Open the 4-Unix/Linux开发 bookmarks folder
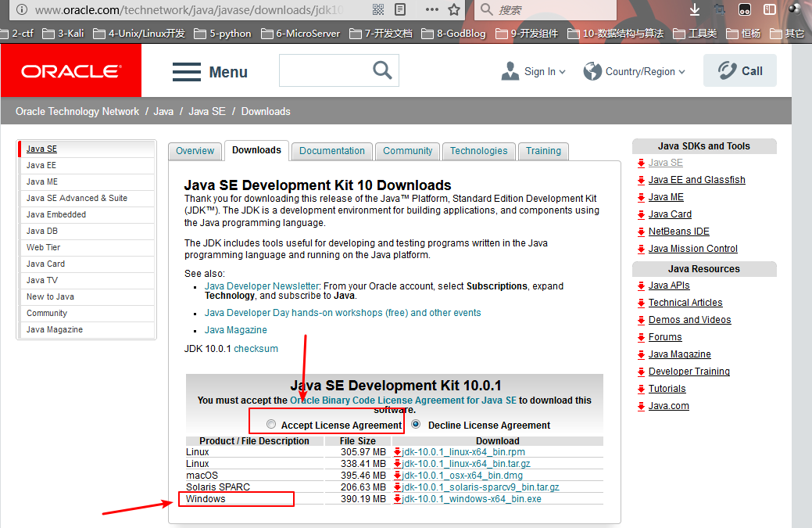The image size is (812, 528). click(139, 34)
